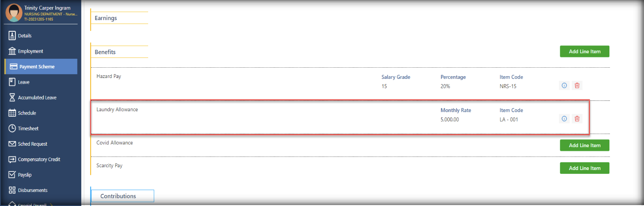Select the Contributions section header
644x206 pixels.
point(118,196)
